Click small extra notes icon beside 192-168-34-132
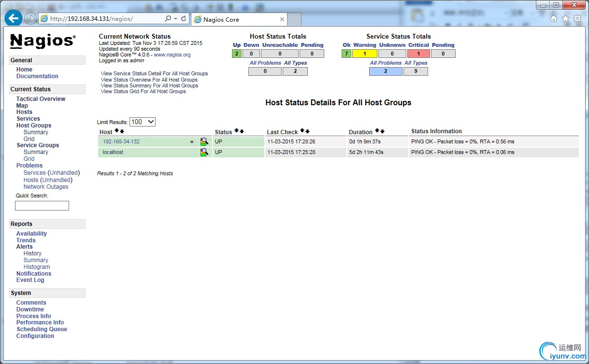Image resolution: width=589 pixels, height=364 pixels. 192,142
